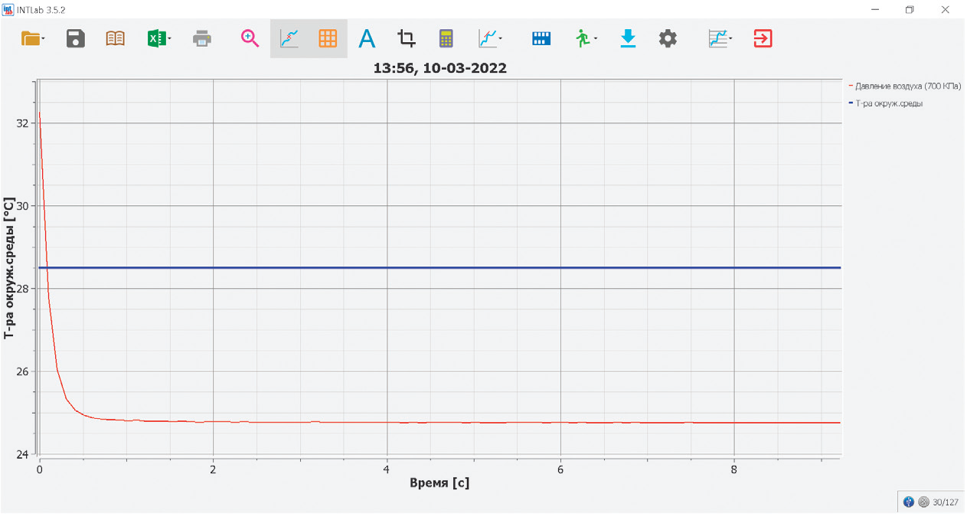Open settings with the gear icon
The image size is (980, 520).
[668, 38]
